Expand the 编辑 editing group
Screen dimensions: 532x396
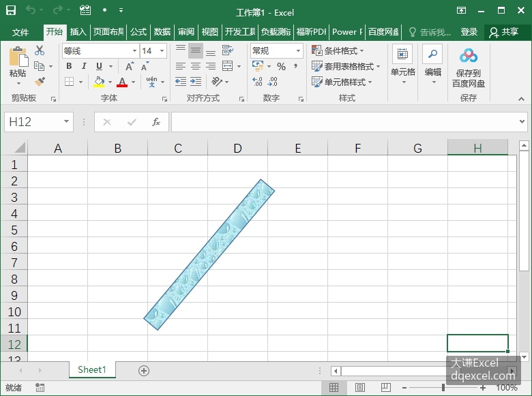[x=433, y=65]
